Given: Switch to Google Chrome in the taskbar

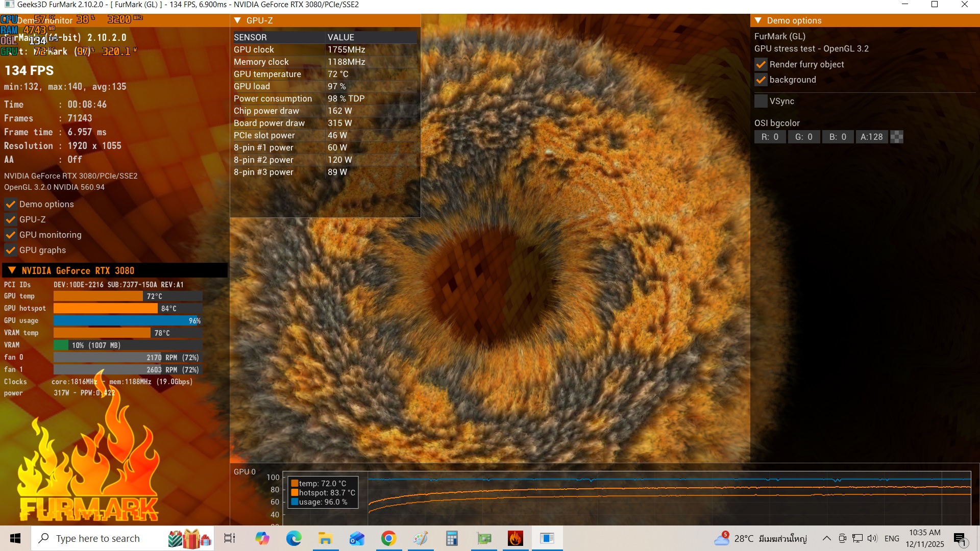Looking at the screenshot, I should pyautogui.click(x=388, y=538).
